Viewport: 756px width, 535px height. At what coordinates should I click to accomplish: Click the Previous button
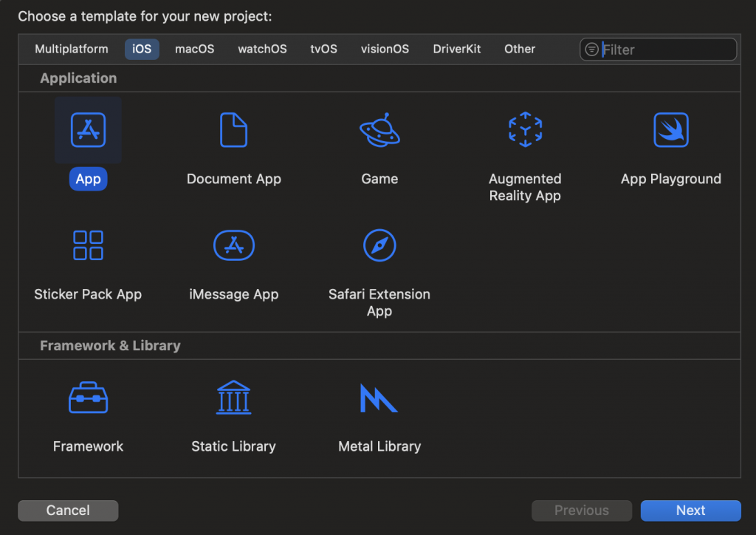tap(582, 511)
